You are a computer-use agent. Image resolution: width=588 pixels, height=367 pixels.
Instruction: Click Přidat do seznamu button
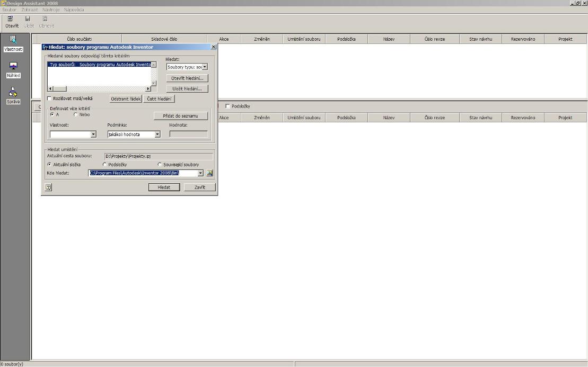pos(180,116)
